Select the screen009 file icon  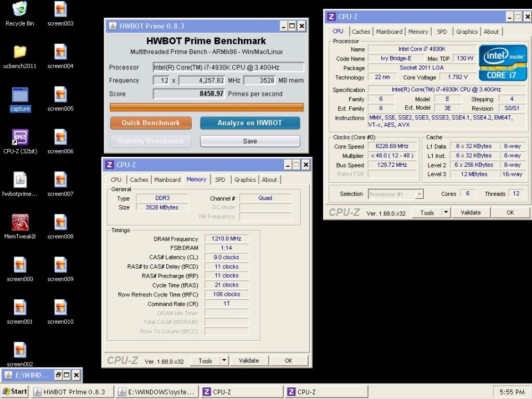pyautogui.click(x=60, y=265)
